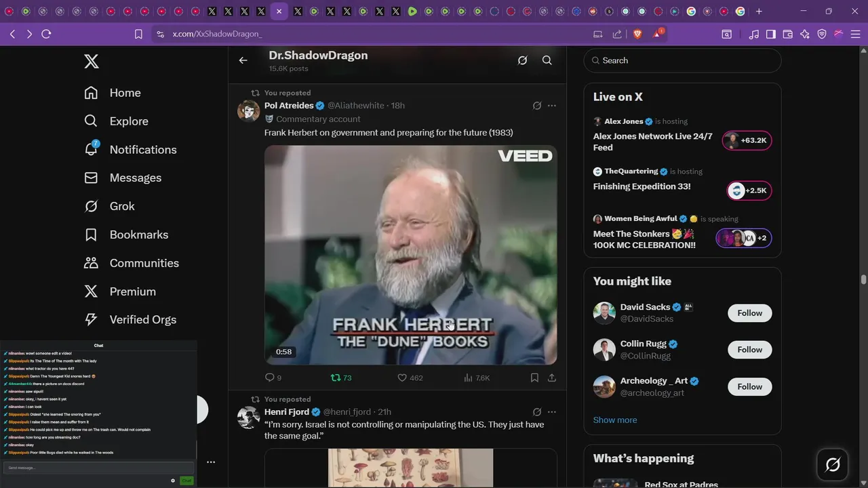Open Communities page
The width and height of the screenshot is (868, 488).
[x=132, y=263]
